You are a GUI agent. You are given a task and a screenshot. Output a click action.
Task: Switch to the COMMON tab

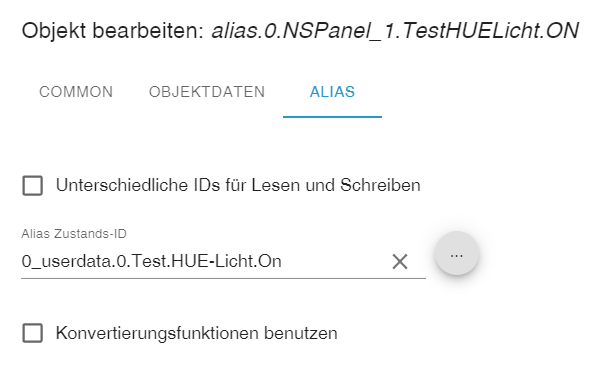click(76, 92)
